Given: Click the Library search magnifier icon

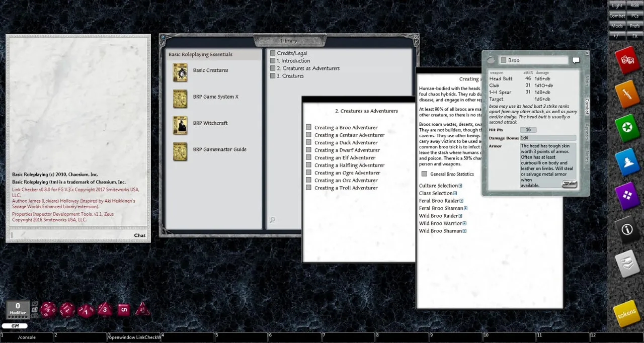Looking at the screenshot, I should pyautogui.click(x=272, y=220).
